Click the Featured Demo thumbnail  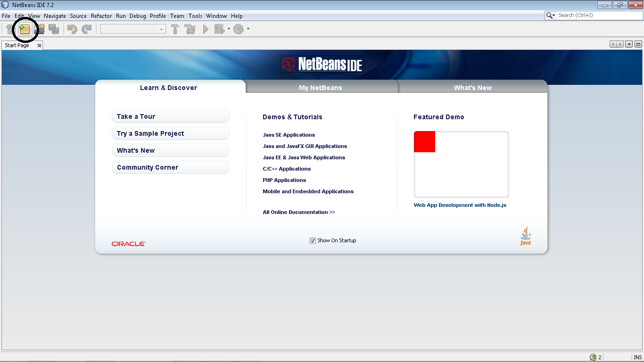462,165
